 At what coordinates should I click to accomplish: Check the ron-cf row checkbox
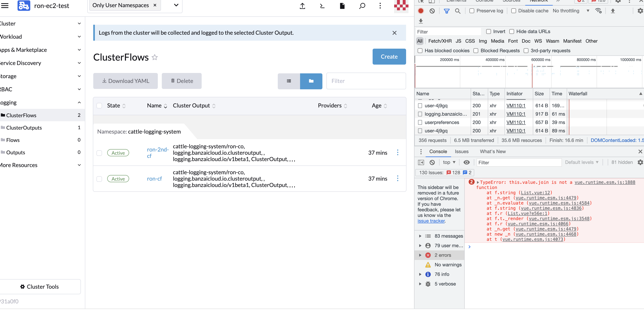click(99, 179)
